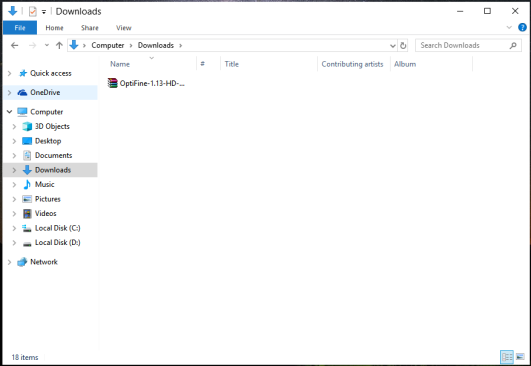531x366 pixels.
Task: Open Local Disk (D:) in sidebar
Action: click(x=58, y=243)
